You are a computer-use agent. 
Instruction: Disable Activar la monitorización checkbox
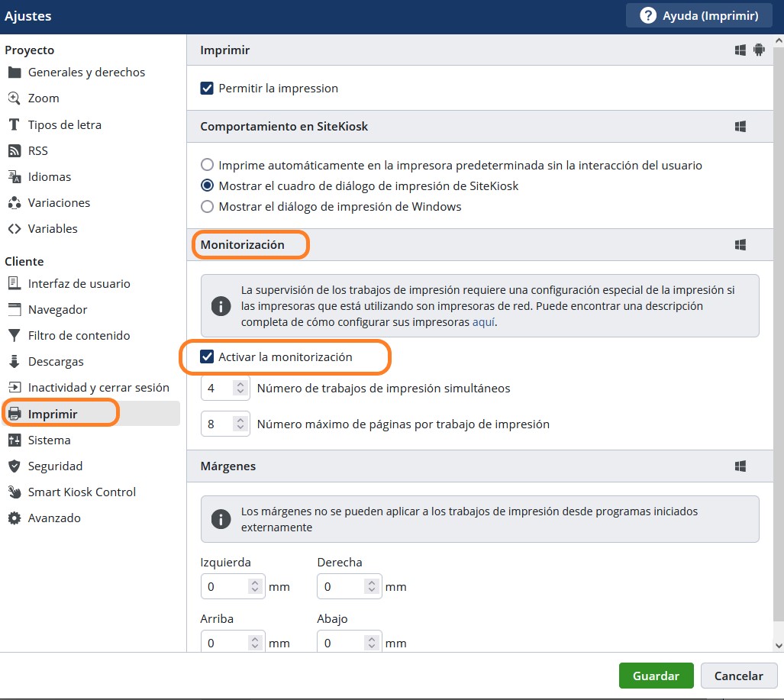pos(207,357)
